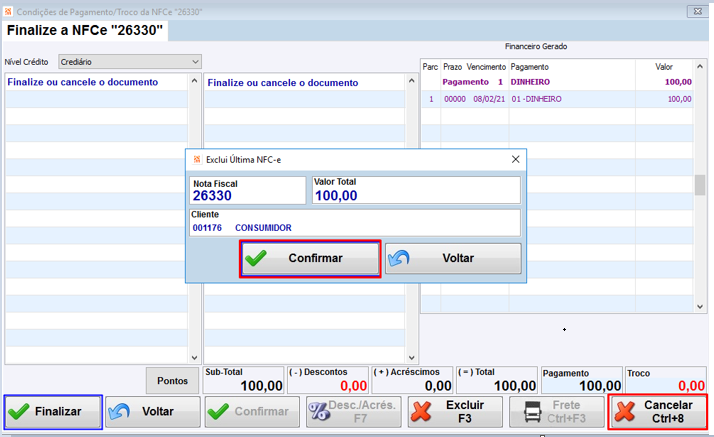Image resolution: width=714 pixels, height=437 pixels.
Task: Click the Sub-Total value 100,00
Action: (x=261, y=386)
